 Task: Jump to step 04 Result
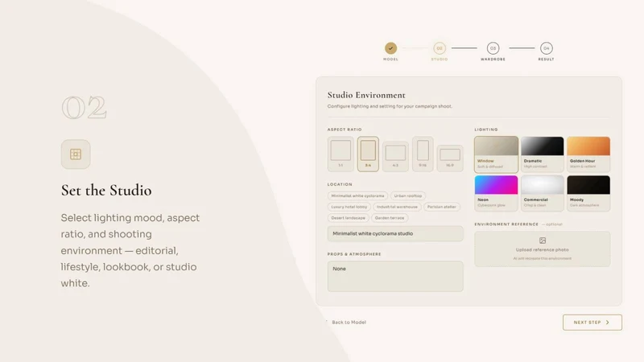click(x=547, y=48)
